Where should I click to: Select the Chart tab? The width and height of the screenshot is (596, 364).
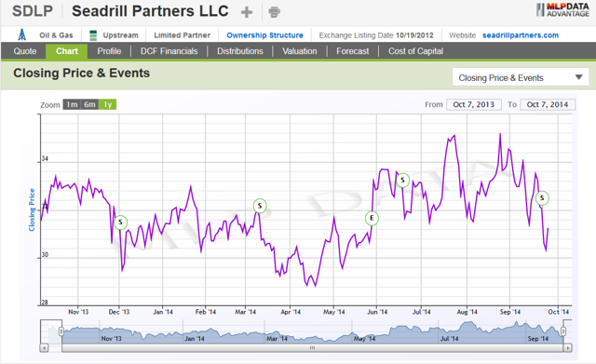tap(67, 51)
